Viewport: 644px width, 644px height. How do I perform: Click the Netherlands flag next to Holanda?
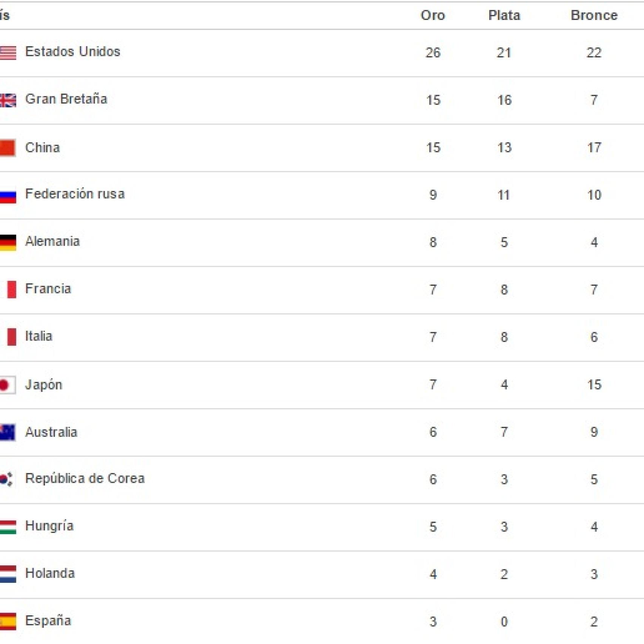pos(8,574)
